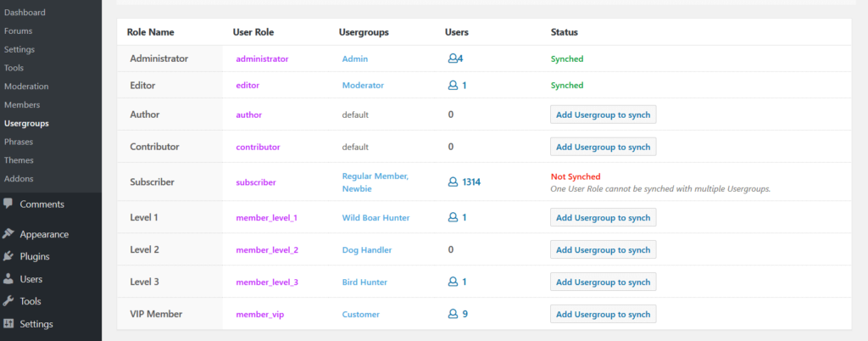Click the Regular Member usergroup link

tap(375, 176)
